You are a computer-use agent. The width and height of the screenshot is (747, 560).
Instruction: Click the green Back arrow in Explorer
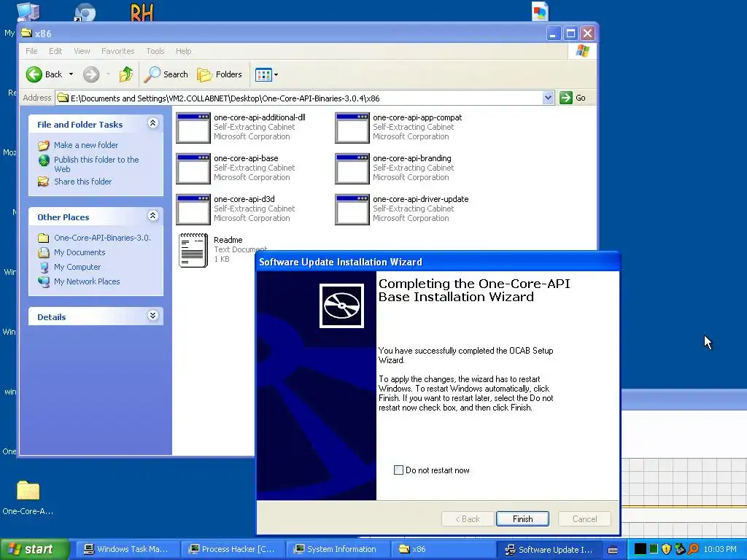34,74
